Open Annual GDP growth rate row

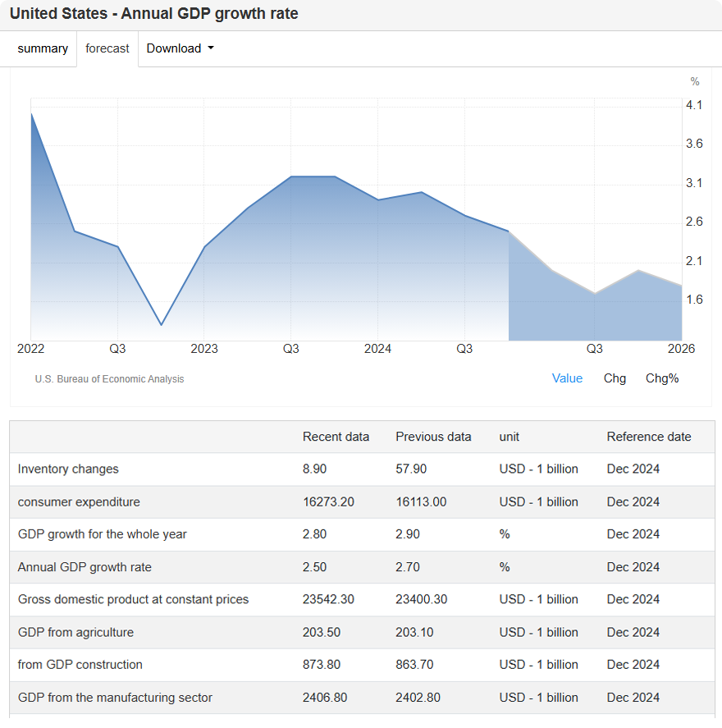click(85, 567)
